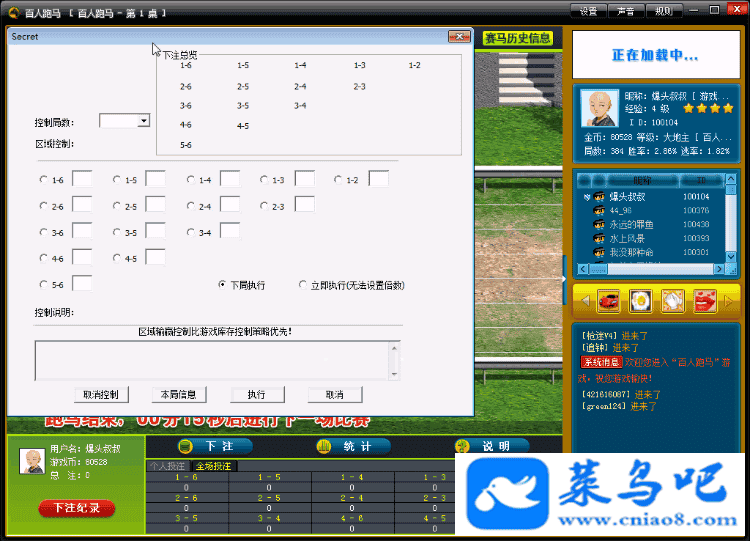Viewport: 750px width, 541px height.
Task: Select the 2-3 radio button
Action: pyautogui.click(x=264, y=206)
